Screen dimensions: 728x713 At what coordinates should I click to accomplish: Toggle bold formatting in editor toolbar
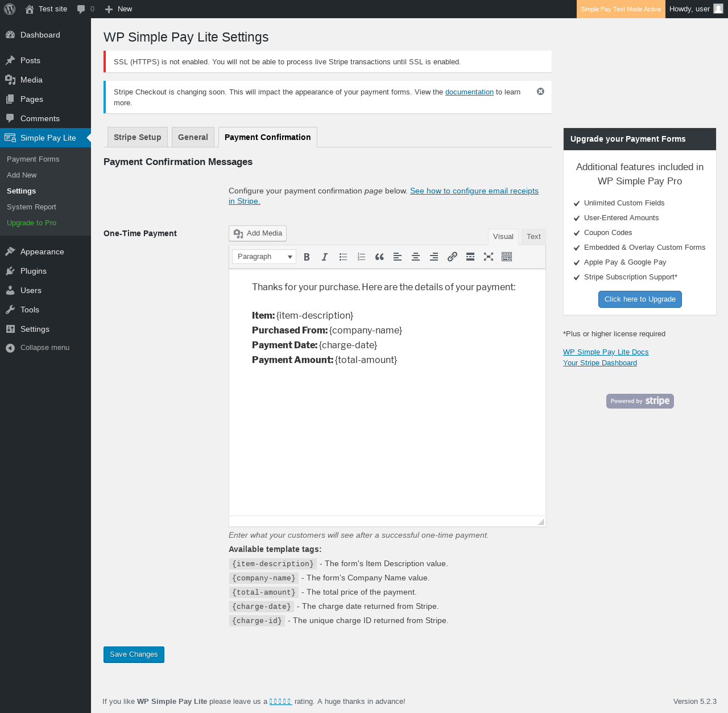(307, 257)
